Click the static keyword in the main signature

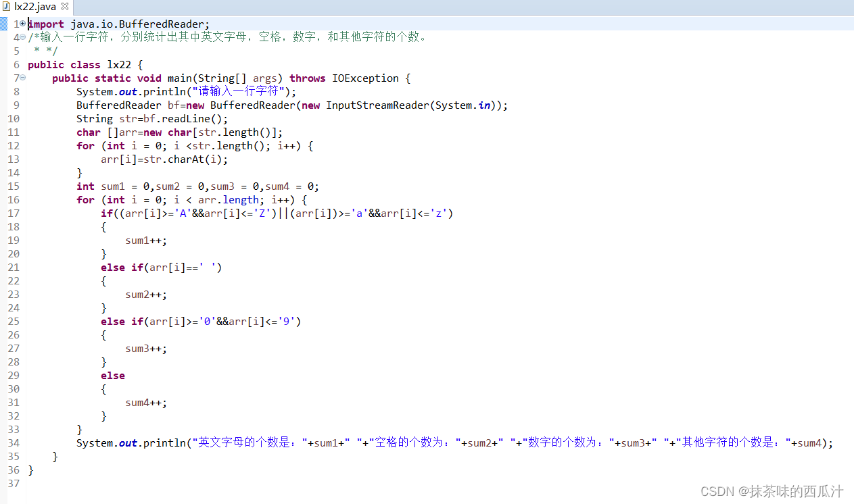(113, 78)
